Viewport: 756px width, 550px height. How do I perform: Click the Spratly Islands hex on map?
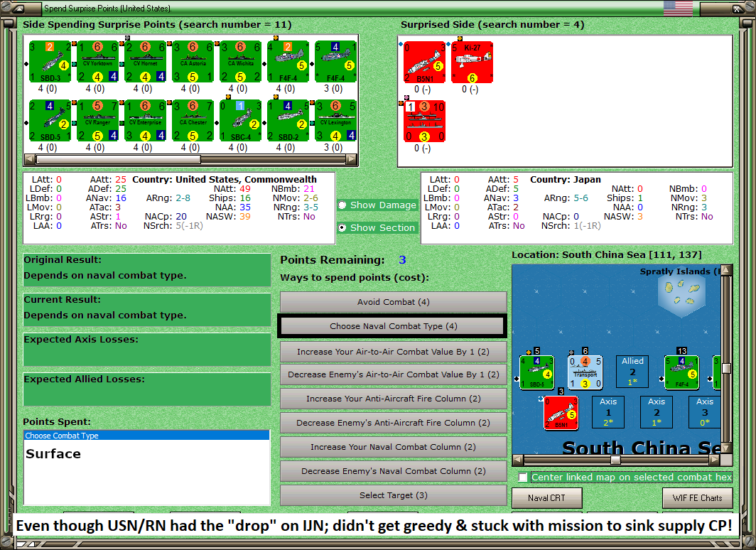click(x=682, y=294)
